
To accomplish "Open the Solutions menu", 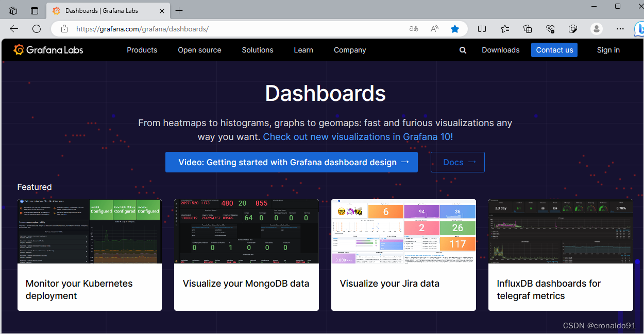I will (258, 50).
